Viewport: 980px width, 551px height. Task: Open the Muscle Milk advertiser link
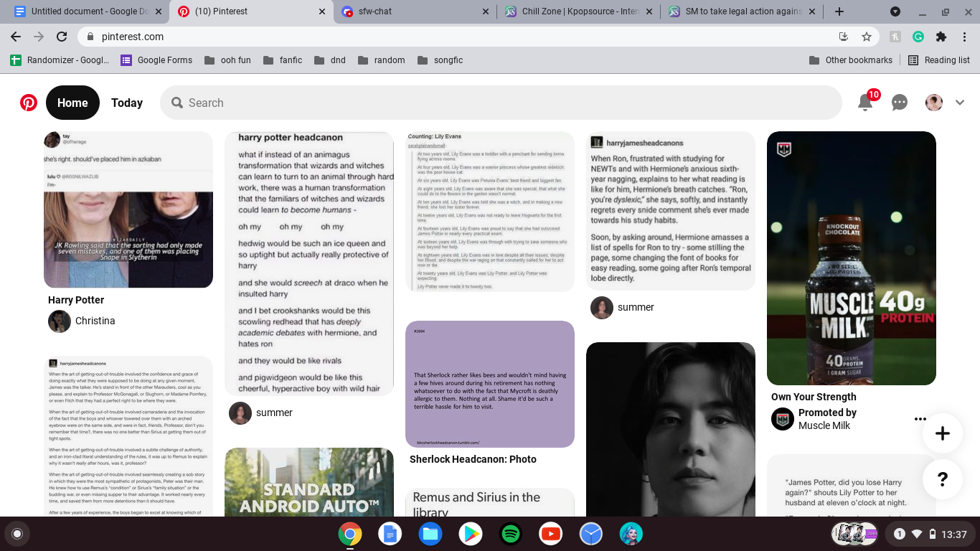click(824, 425)
